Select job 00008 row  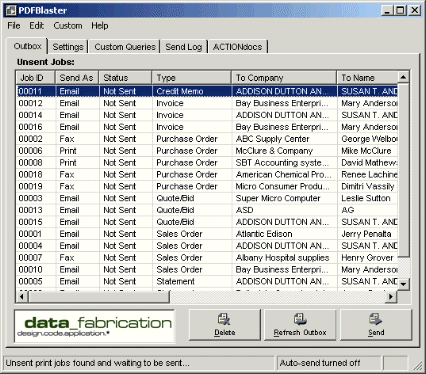coord(207,163)
